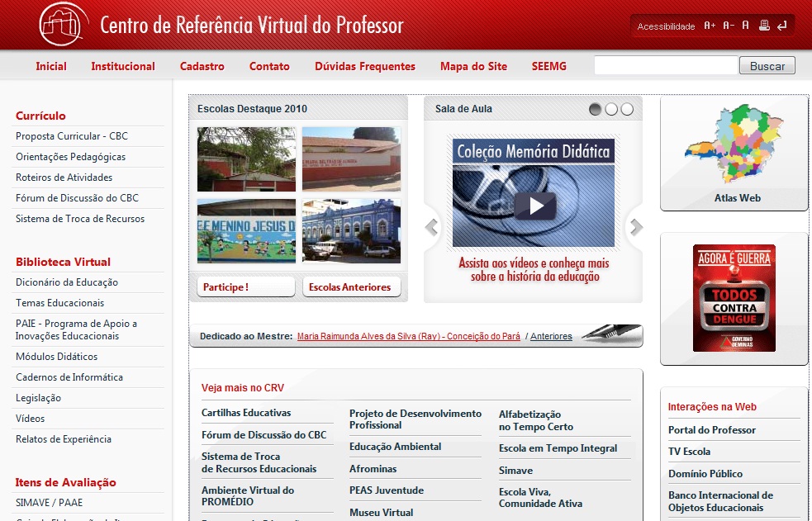Open the Dúvidas Frequentes navigation item
This screenshot has height=521, width=812.
pos(364,65)
